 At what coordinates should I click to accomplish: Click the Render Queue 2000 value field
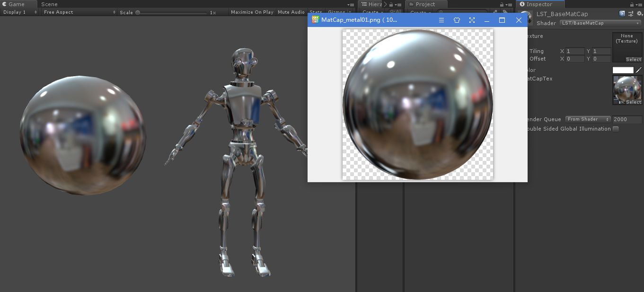[x=627, y=119]
